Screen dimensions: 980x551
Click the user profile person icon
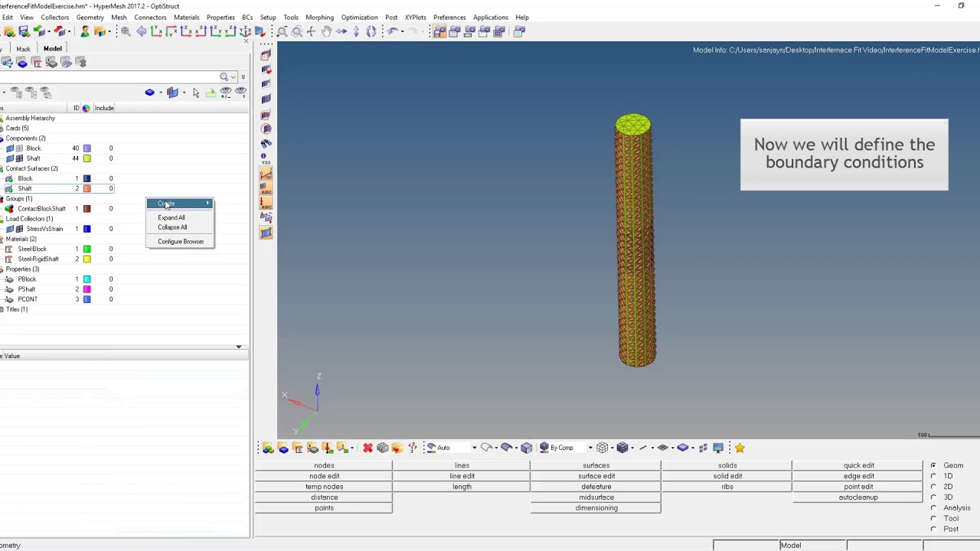(85, 31)
